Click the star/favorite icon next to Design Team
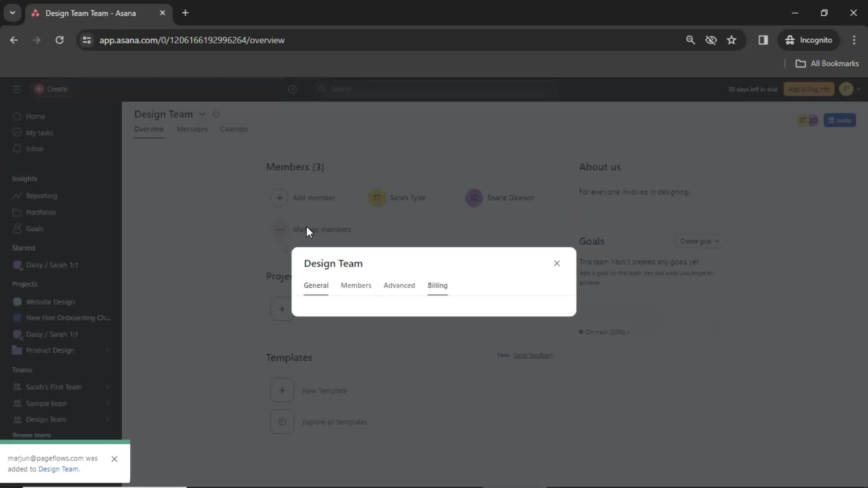868x488 pixels. click(x=217, y=114)
